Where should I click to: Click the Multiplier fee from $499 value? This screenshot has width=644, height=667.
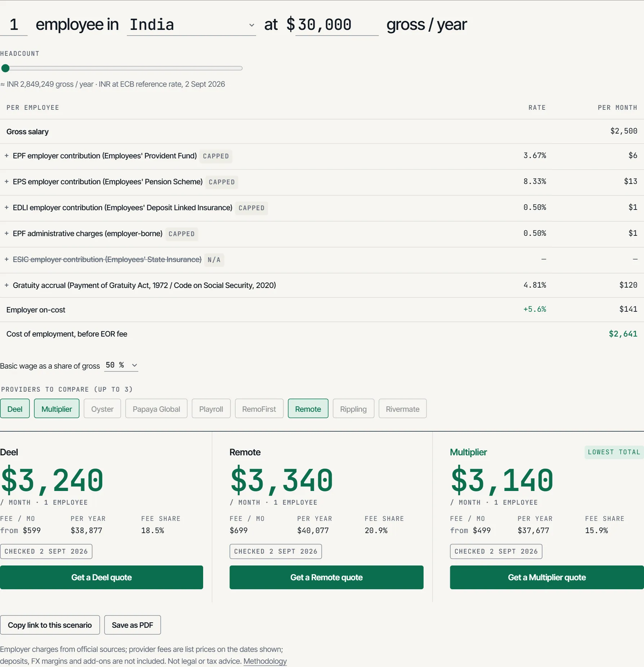470,531
